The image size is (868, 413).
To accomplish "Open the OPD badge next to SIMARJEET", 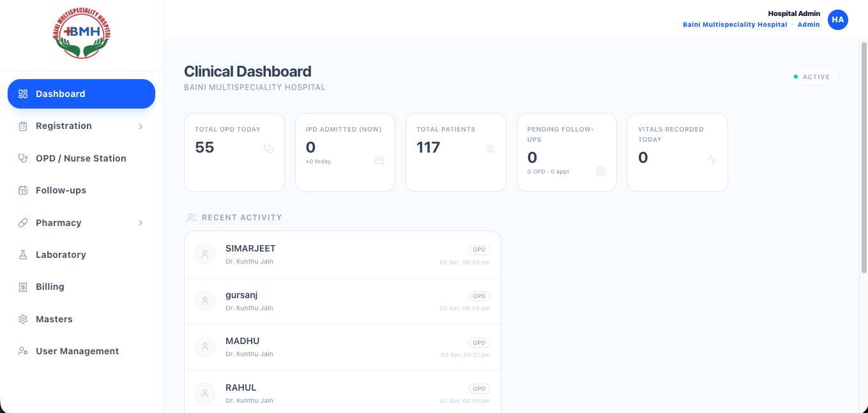I will pyautogui.click(x=479, y=250).
